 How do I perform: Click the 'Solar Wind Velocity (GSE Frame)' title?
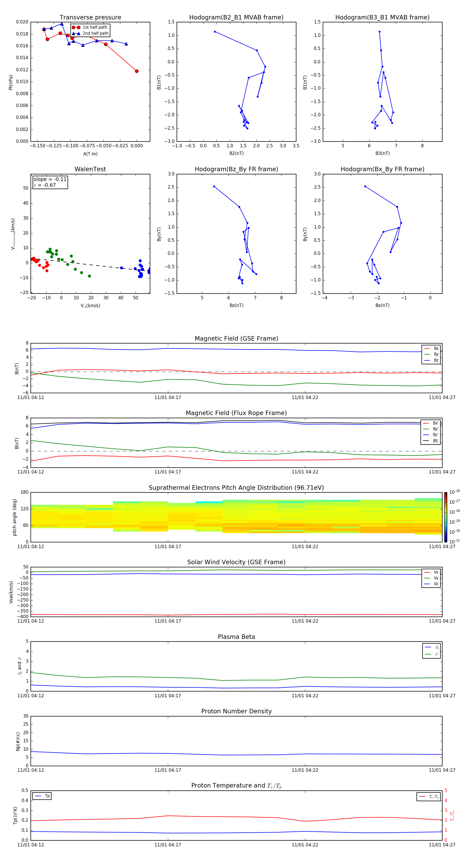[236, 562]
